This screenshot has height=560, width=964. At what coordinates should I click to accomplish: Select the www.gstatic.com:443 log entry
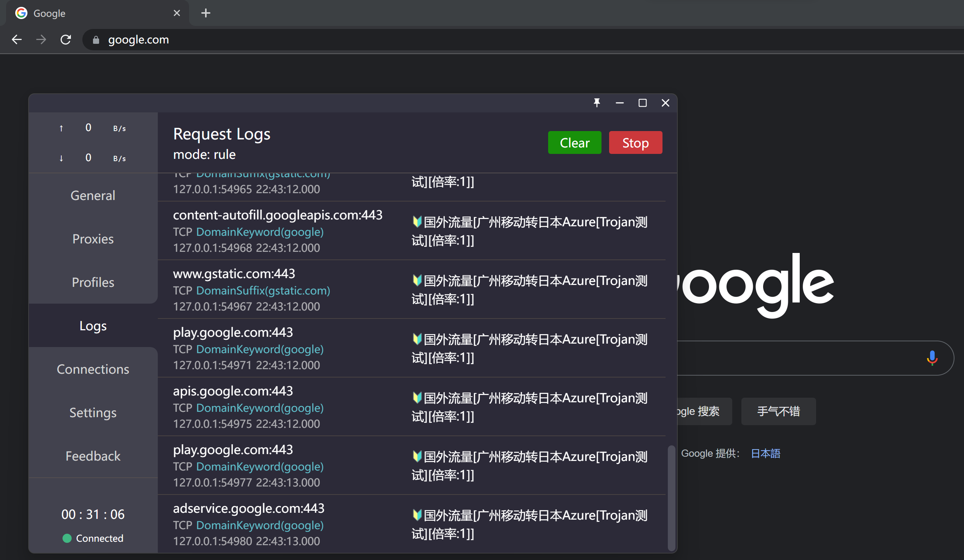412,290
